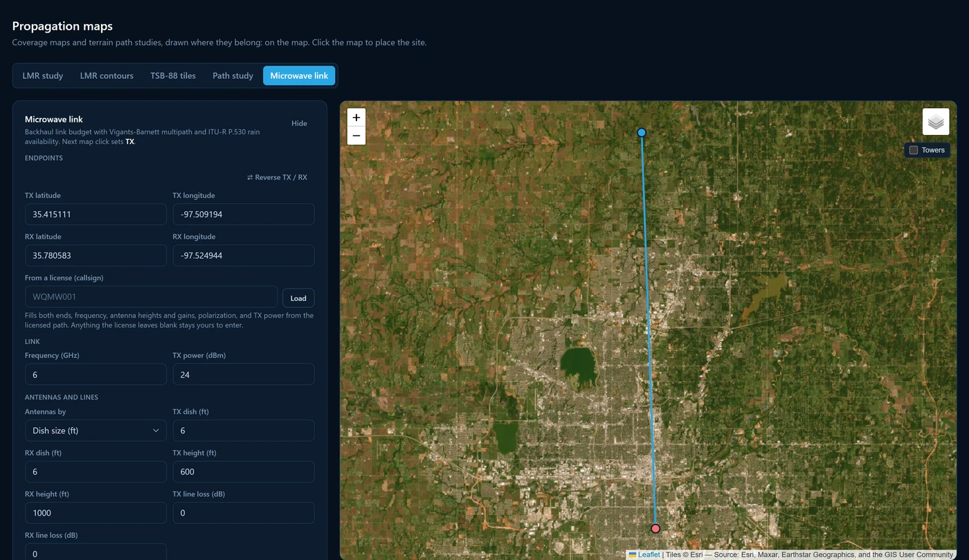Click the RX latitude field

[x=96, y=255]
